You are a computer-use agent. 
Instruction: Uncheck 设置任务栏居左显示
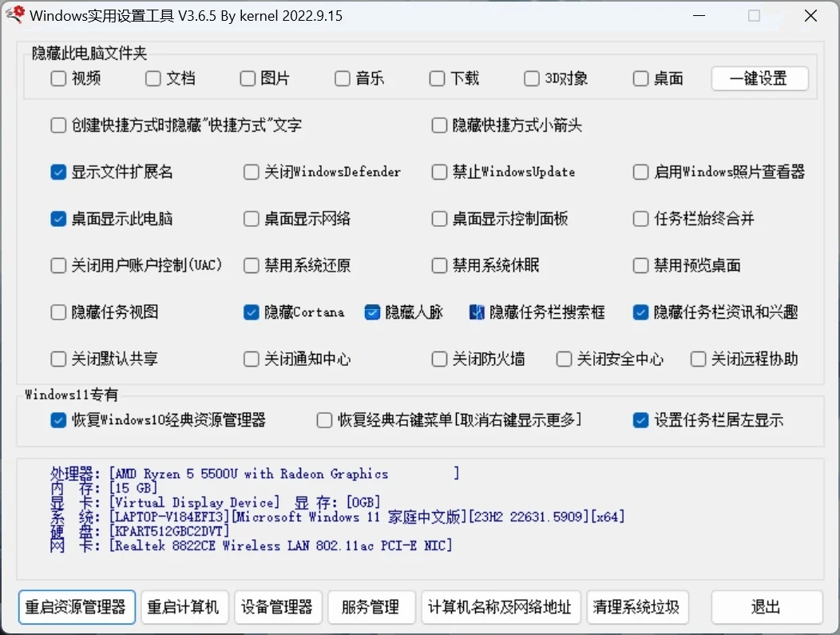640,420
